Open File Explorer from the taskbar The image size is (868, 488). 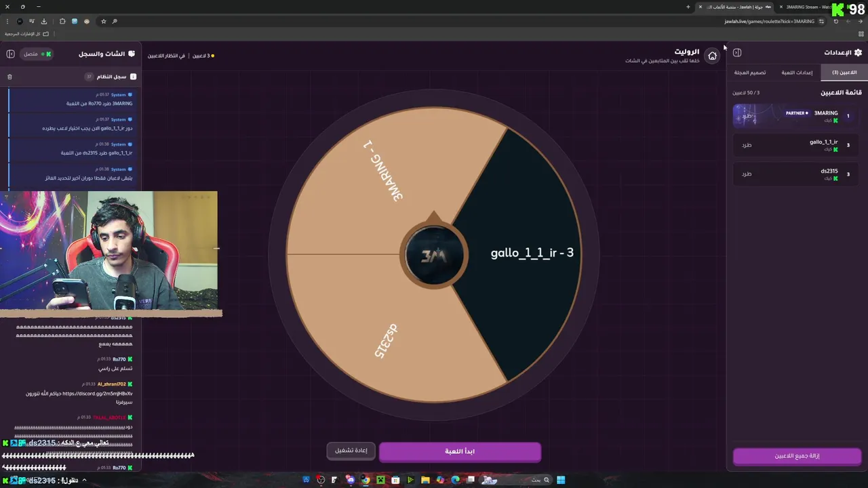[x=425, y=480]
